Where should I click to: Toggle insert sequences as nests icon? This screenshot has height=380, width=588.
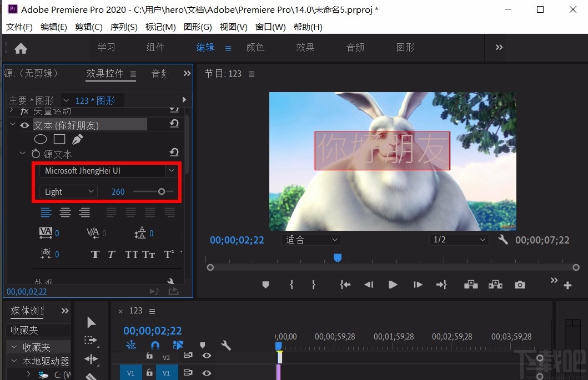(131, 345)
